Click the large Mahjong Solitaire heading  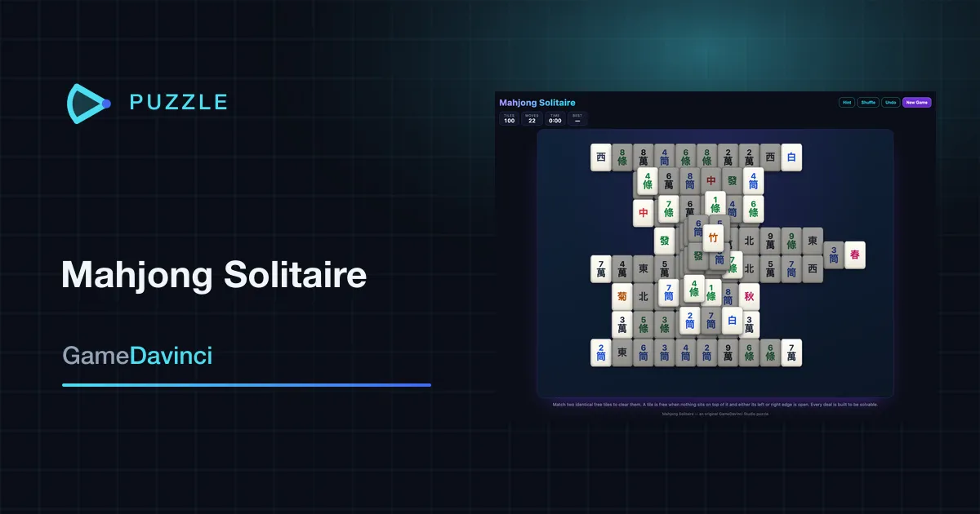click(214, 276)
